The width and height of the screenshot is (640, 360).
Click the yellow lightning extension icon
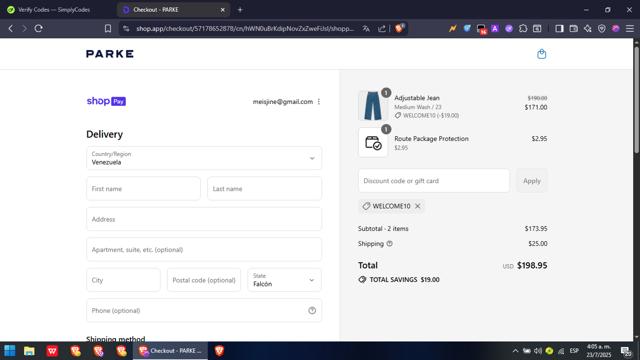coord(452,29)
